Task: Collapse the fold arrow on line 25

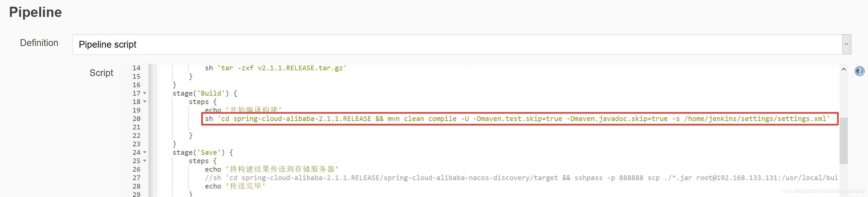Action: pyautogui.click(x=145, y=161)
